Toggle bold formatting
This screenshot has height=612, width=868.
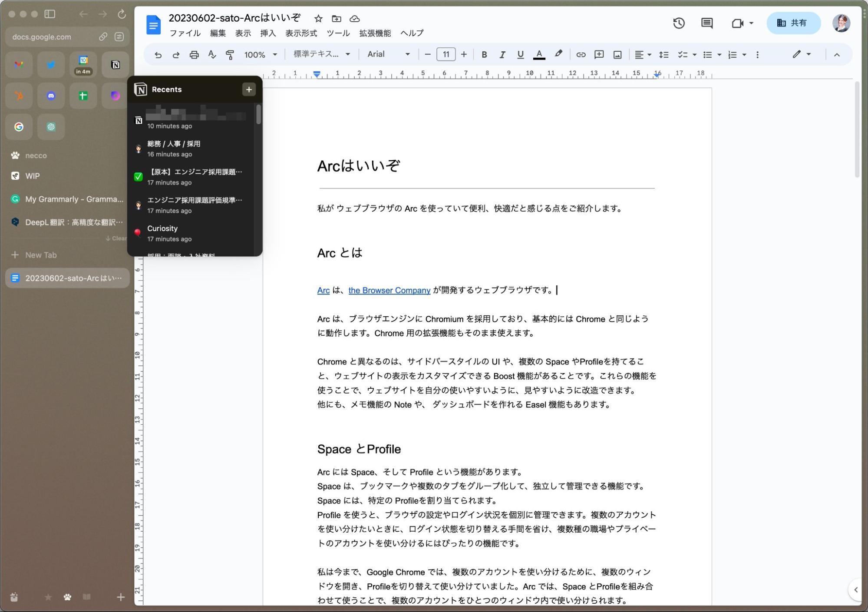tap(484, 55)
